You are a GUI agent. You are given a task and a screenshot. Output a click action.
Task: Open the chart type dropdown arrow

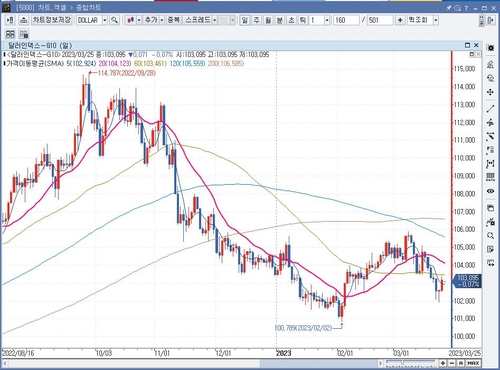click(139, 20)
